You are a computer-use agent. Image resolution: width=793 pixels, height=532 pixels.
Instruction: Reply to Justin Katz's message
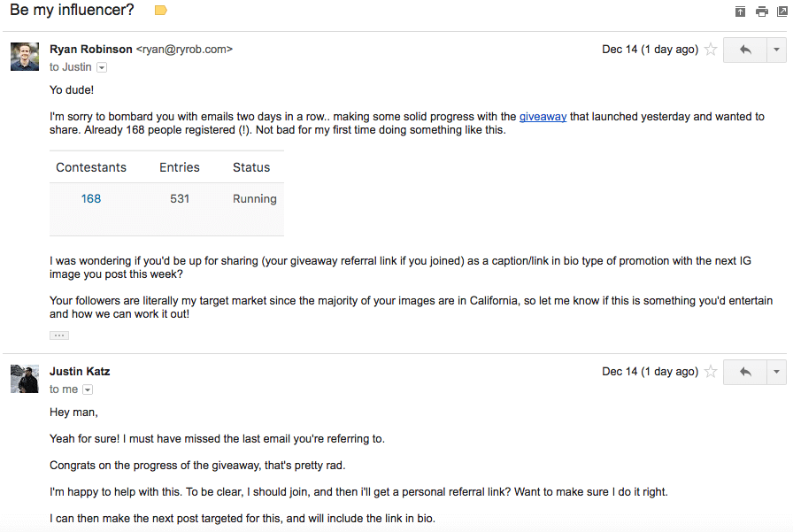point(743,372)
